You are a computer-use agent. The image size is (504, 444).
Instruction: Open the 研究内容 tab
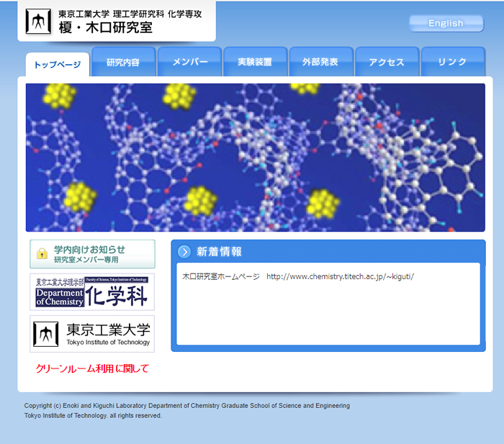click(123, 62)
